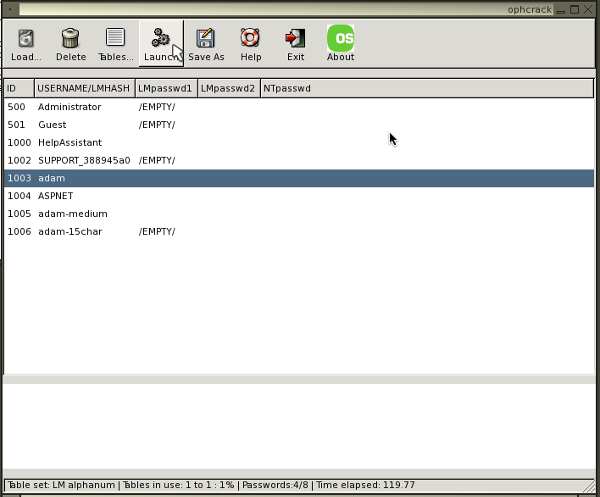Click the USERNAME/LMHASH column header
This screenshot has width=600, height=497.
click(x=84, y=88)
